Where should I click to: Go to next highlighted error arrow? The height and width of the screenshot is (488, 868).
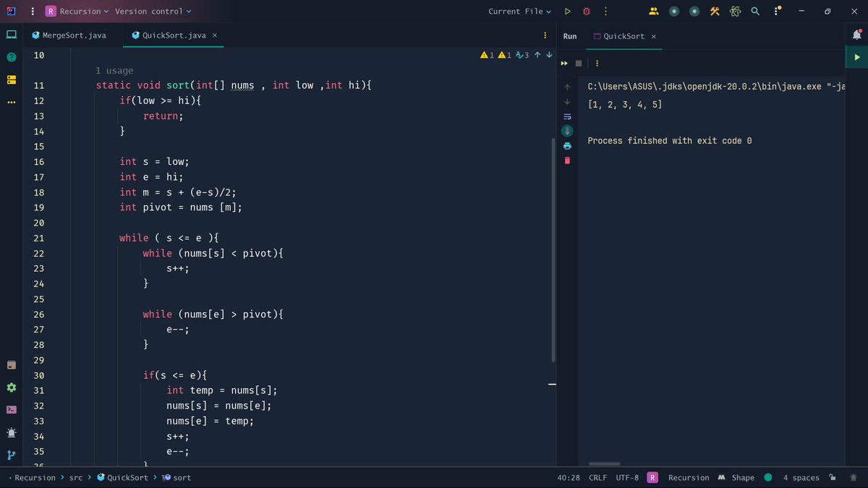point(549,55)
